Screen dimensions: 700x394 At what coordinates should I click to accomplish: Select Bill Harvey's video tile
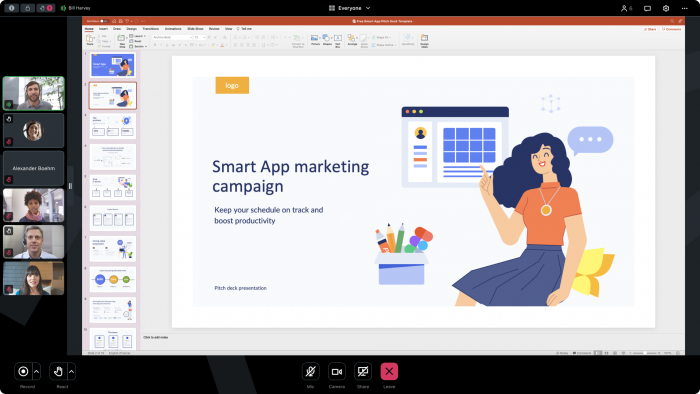tap(33, 93)
